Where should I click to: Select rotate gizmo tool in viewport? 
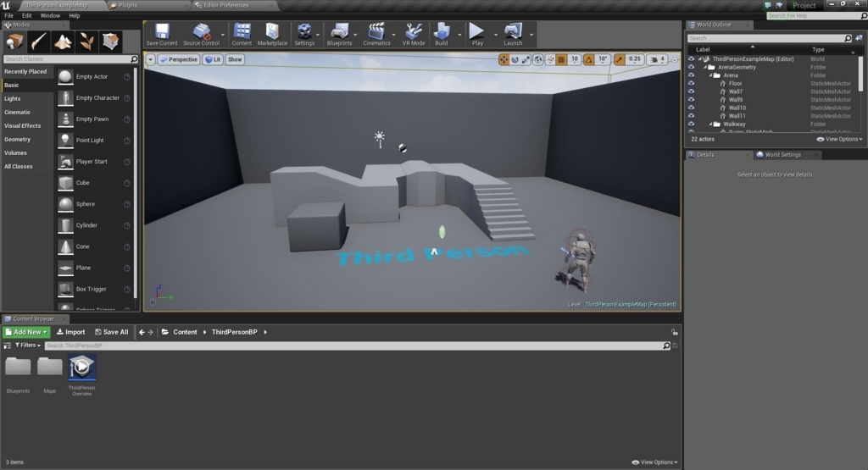515,59
